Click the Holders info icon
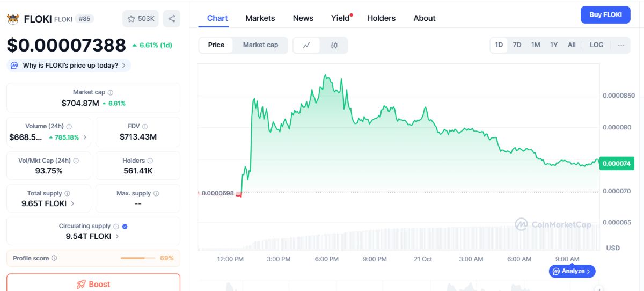The width and height of the screenshot is (644, 291). 150,161
